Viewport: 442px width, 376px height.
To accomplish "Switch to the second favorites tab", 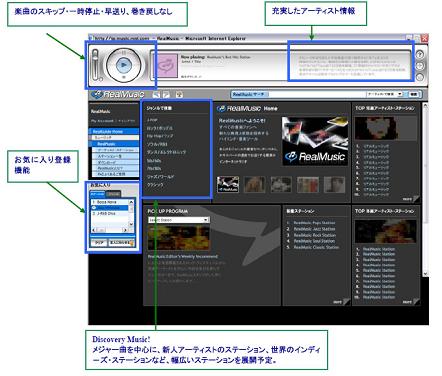I will coord(114,194).
